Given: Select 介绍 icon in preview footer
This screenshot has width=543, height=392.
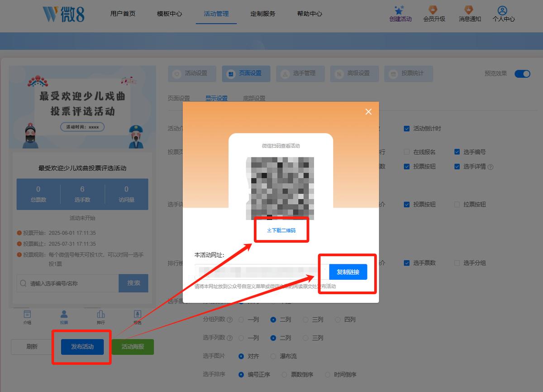Looking at the screenshot, I should (27, 314).
